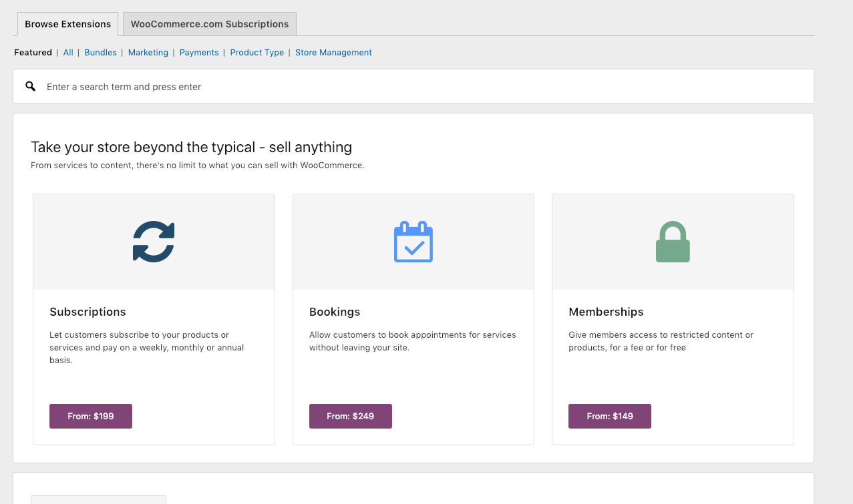Screen dimensions: 853x504
Task: Show All extensions category
Action: 68,53
